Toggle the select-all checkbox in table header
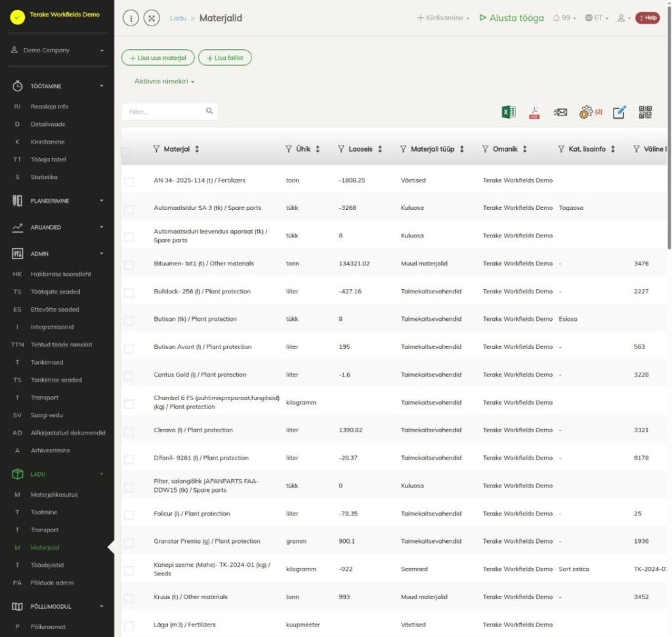This screenshot has width=672, height=637. (126, 152)
